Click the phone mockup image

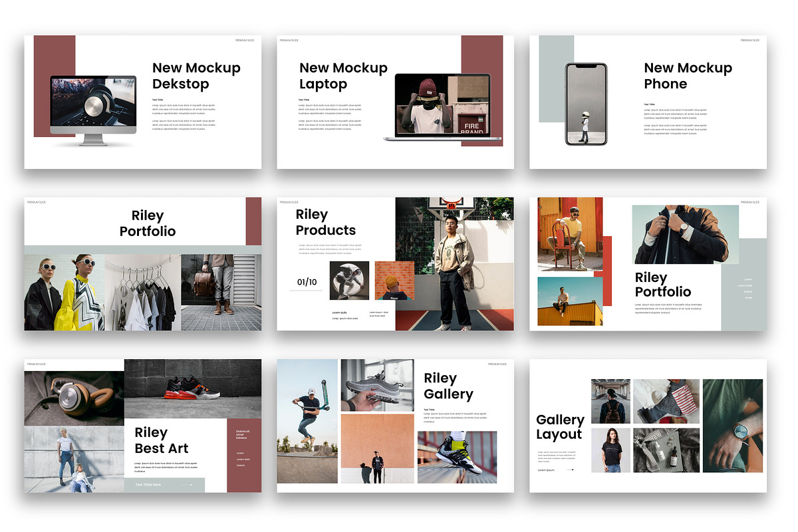point(586,104)
